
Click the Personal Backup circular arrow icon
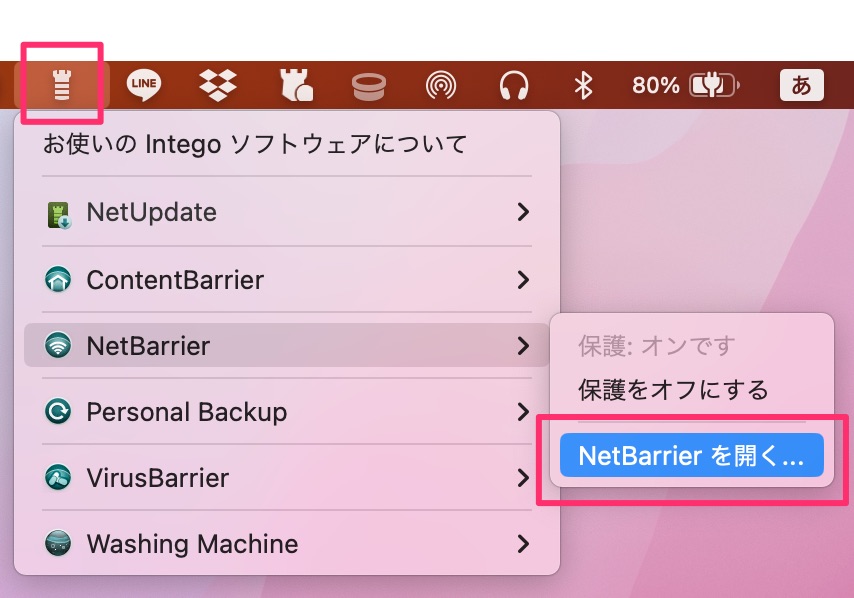point(58,411)
